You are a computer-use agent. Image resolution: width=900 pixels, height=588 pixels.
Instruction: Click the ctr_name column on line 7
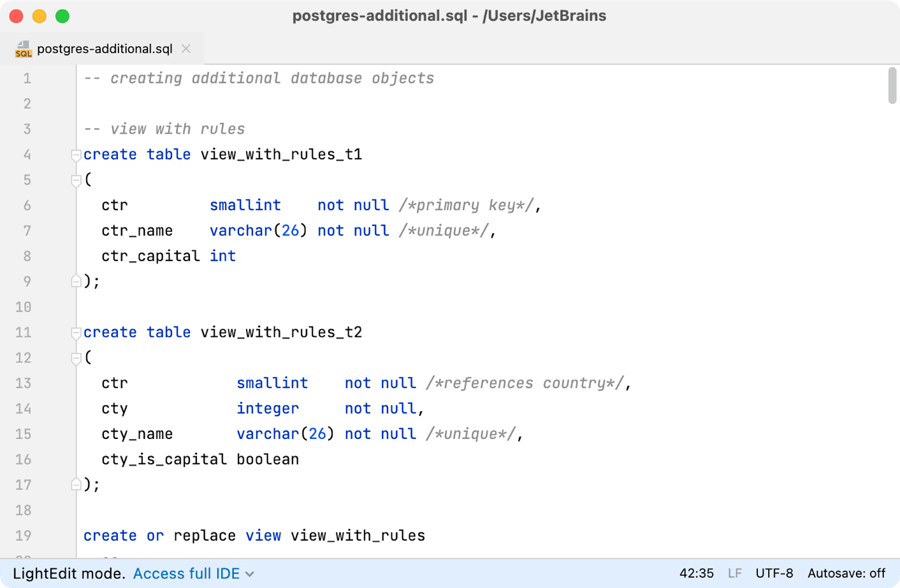pos(137,231)
